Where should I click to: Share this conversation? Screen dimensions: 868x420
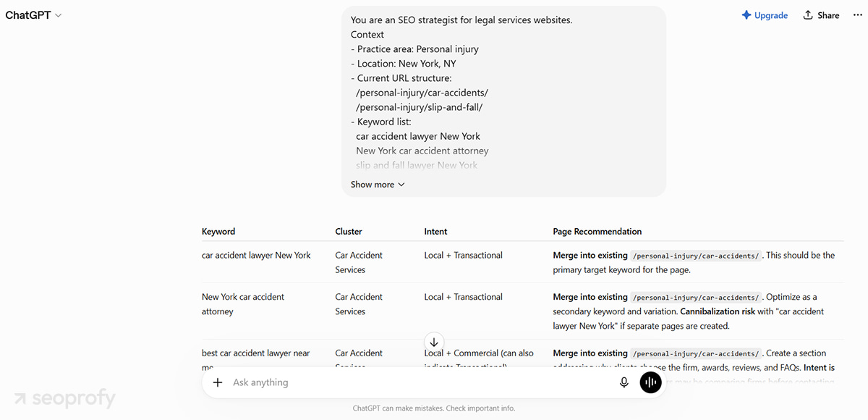821,15
